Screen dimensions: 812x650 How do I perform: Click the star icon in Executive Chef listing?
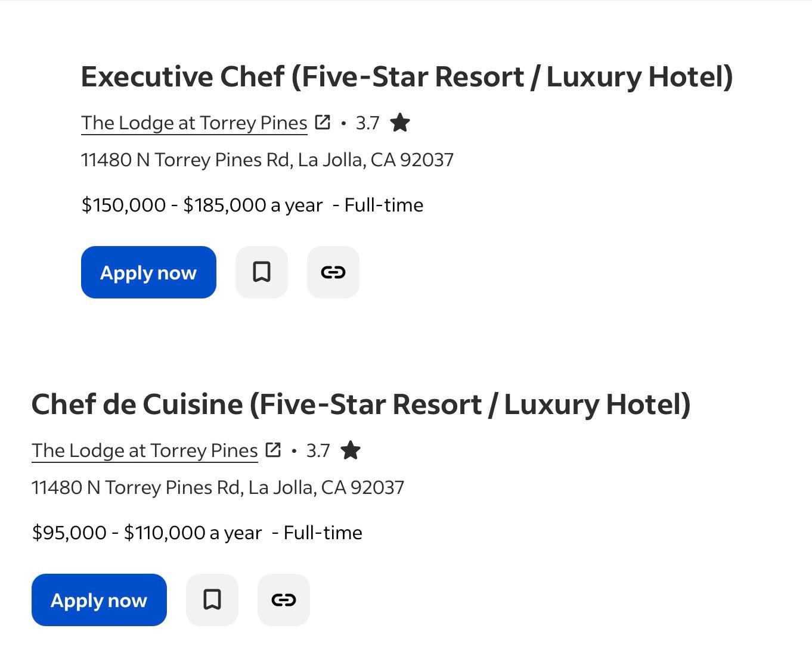pos(400,123)
